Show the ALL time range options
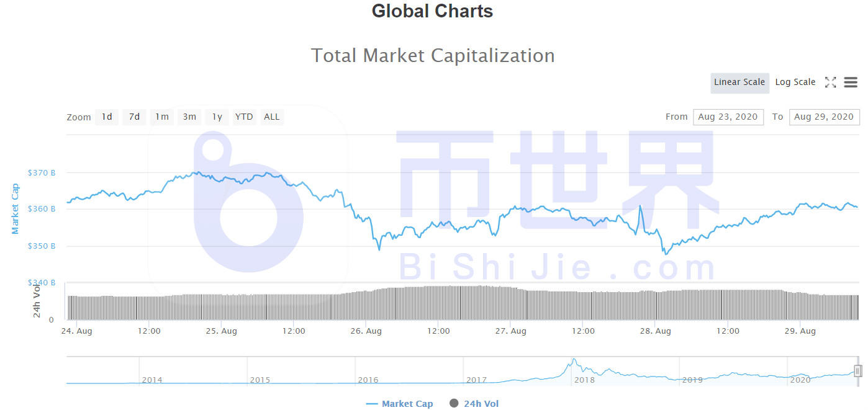The image size is (868, 410). [272, 117]
